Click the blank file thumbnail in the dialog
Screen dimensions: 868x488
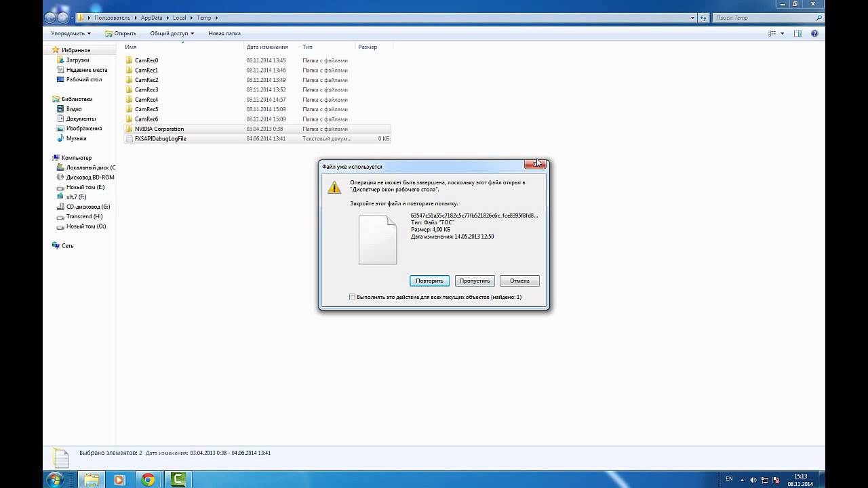(x=378, y=239)
